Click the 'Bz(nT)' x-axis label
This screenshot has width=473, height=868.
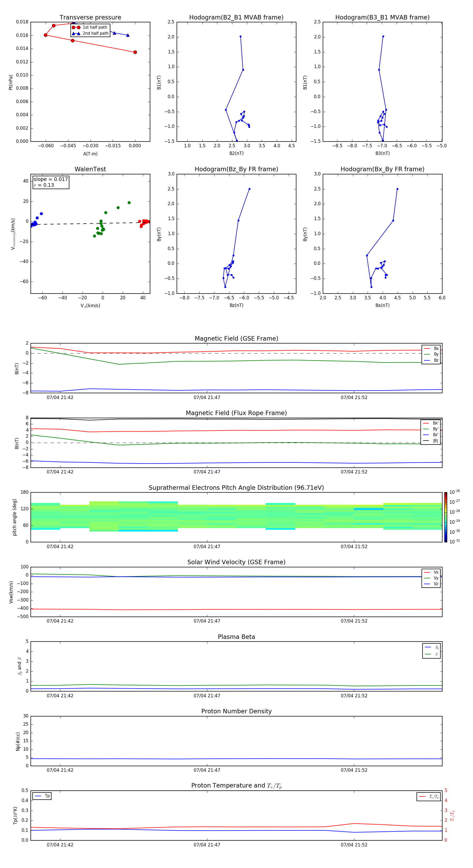coord(236,305)
